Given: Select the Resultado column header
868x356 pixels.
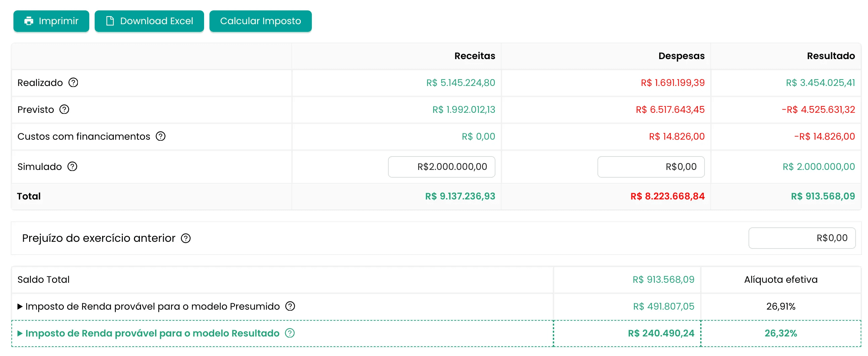Looking at the screenshot, I should click(x=831, y=56).
